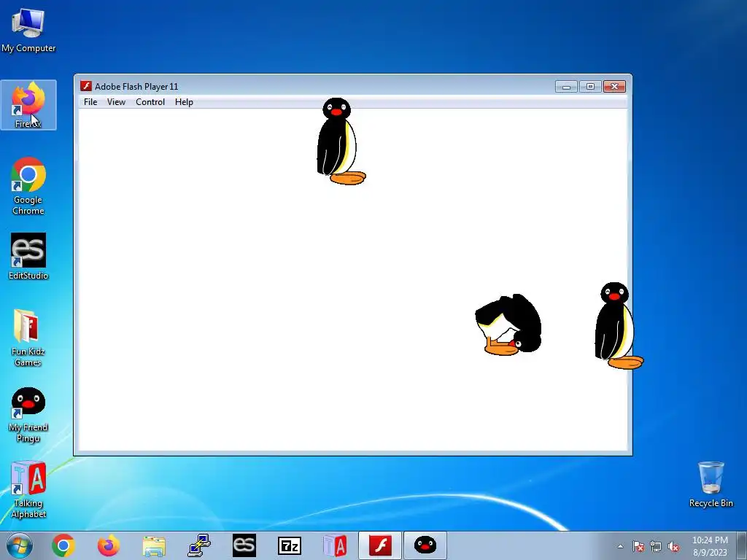Click the bent-over Pingu character
Screen dimensions: 747x560
508,324
